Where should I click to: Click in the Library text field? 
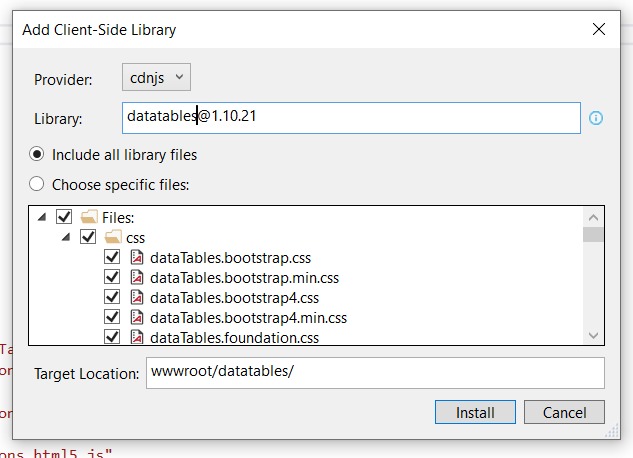coord(350,118)
